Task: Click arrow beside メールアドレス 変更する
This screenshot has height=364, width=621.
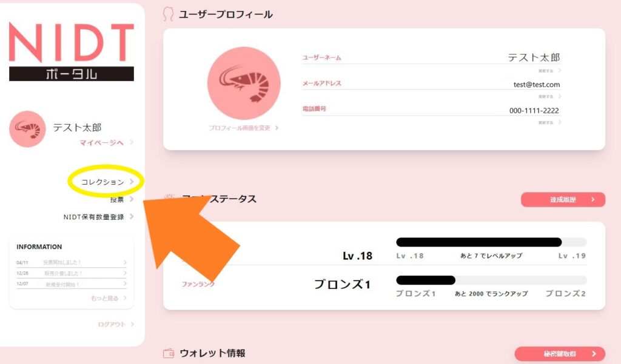Action: click(560, 96)
